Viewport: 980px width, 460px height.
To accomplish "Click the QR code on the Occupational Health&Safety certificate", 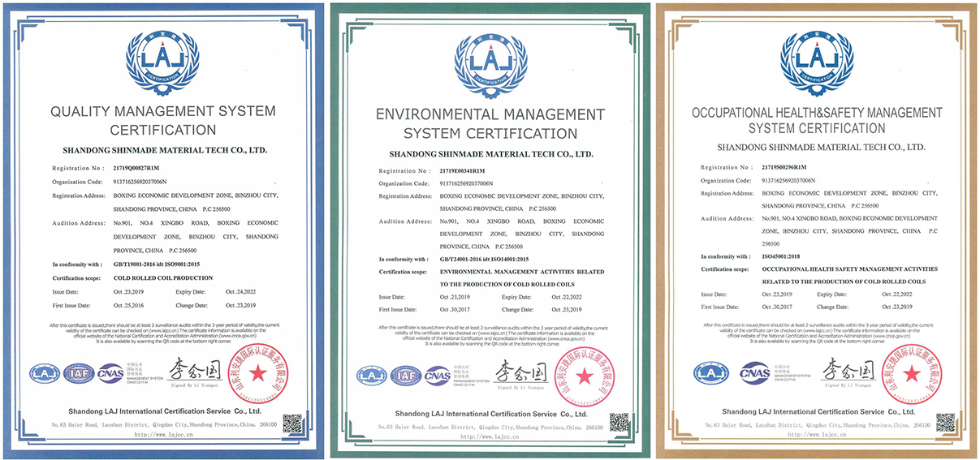I will (946, 423).
